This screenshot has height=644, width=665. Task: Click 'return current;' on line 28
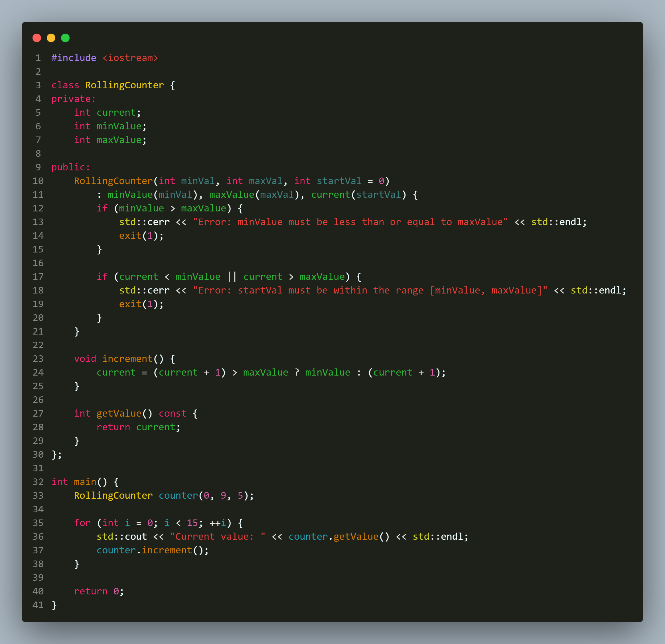tap(138, 427)
